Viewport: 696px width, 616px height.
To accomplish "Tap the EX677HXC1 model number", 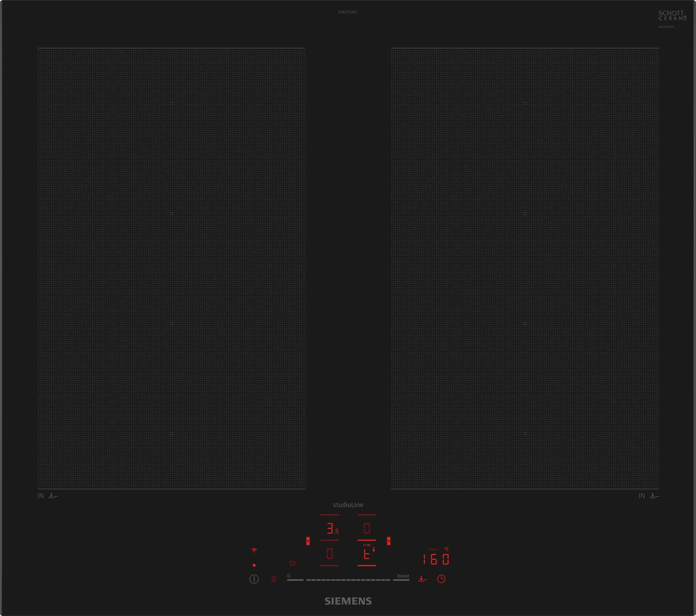I will pos(348,12).
